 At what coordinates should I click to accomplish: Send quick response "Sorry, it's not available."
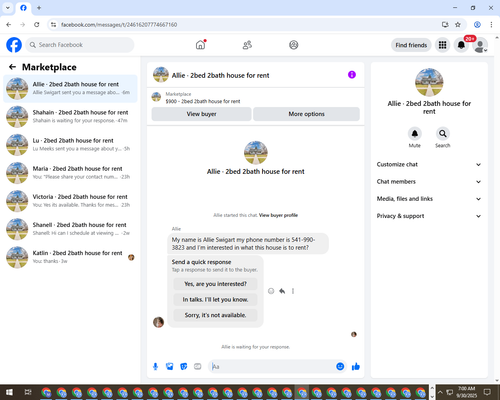[x=215, y=315]
